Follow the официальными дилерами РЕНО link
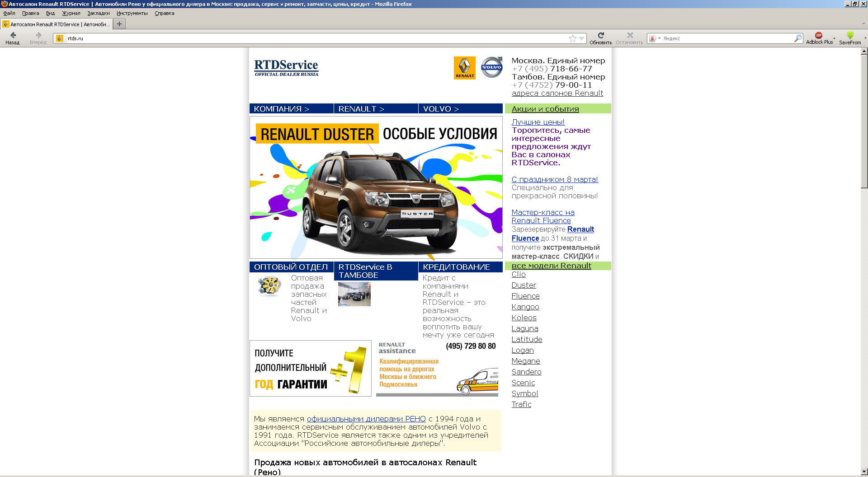This screenshot has height=477, width=868. click(366, 419)
